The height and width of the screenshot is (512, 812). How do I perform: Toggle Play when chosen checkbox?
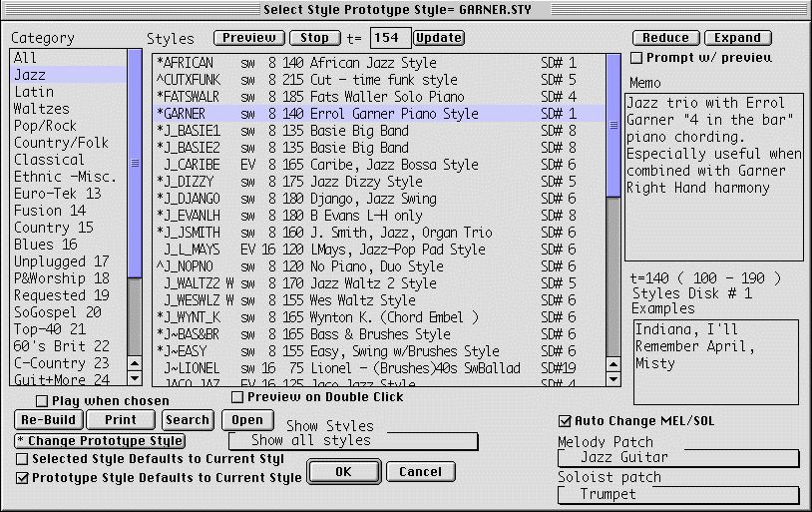click(43, 400)
